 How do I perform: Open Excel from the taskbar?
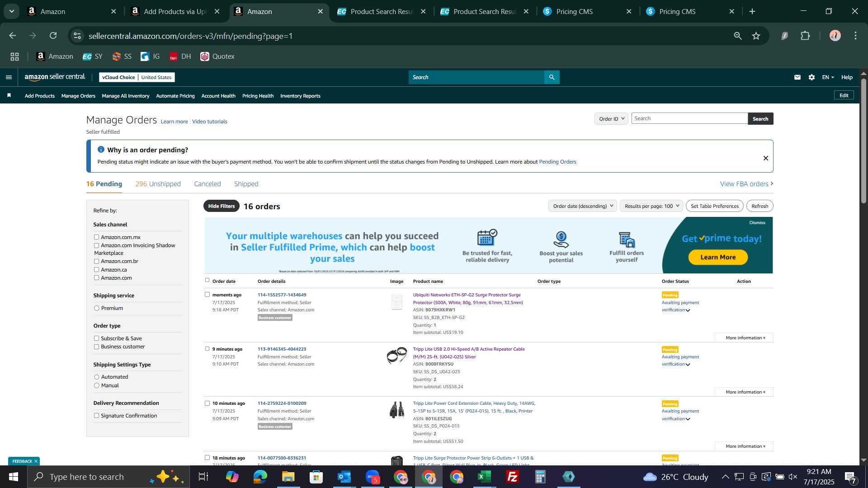[x=484, y=477]
